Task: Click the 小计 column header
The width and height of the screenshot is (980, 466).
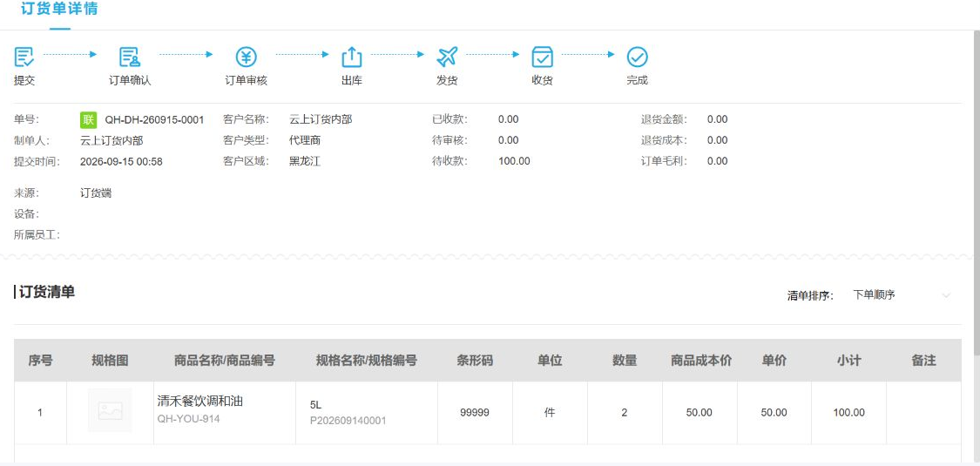Action: pyautogui.click(x=848, y=361)
